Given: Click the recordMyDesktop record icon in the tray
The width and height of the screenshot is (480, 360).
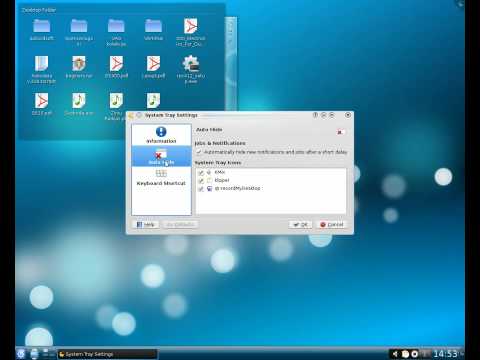Looking at the screenshot, I should 415,354.
